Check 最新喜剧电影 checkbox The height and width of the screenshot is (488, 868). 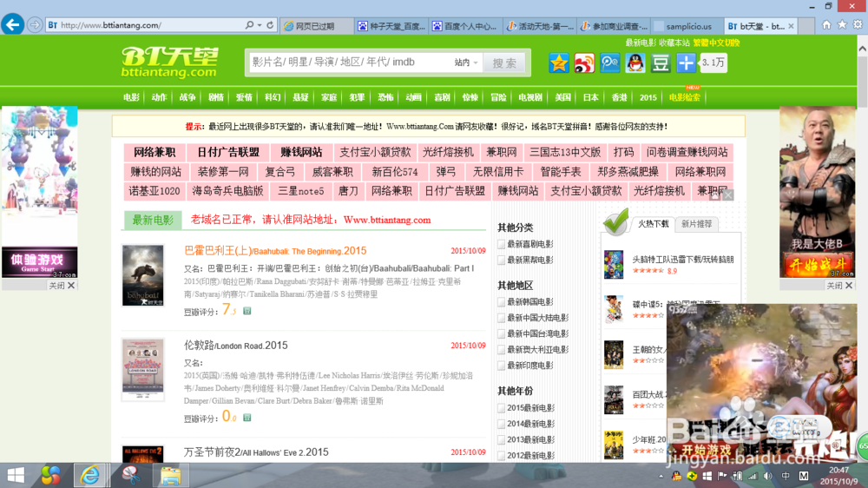click(x=501, y=244)
